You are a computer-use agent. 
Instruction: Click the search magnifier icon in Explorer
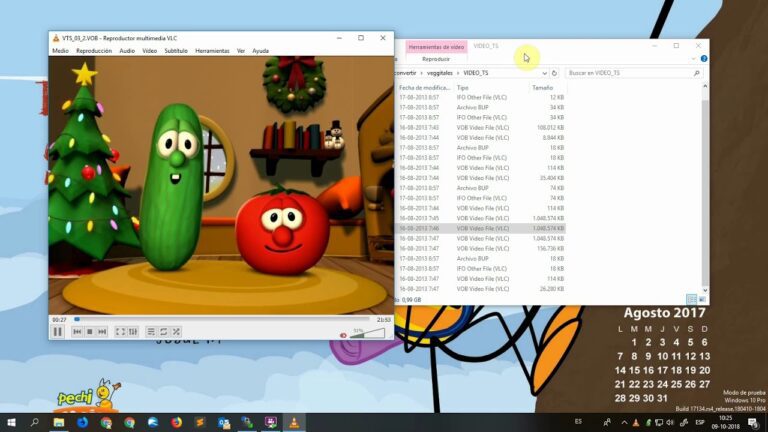[696, 73]
